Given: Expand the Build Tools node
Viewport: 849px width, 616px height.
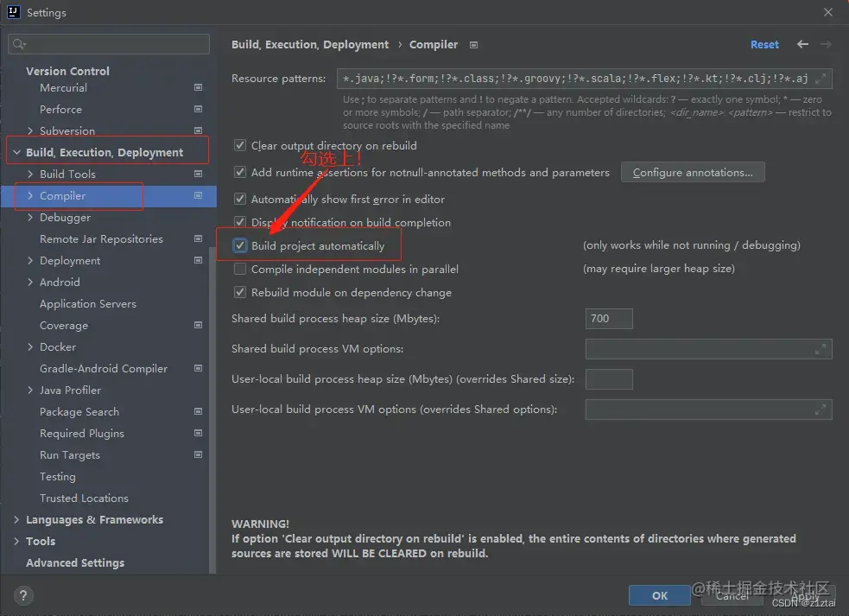Looking at the screenshot, I should pyautogui.click(x=30, y=174).
